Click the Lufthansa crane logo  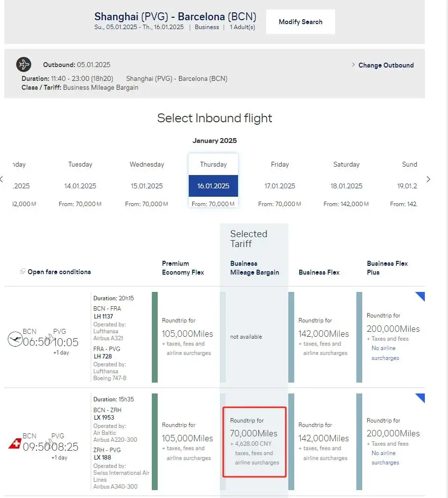[15, 339]
